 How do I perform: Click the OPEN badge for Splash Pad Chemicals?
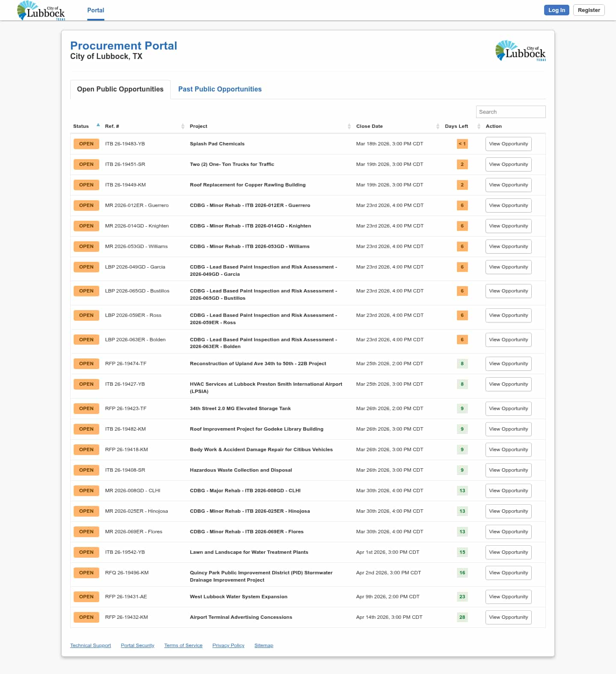point(86,144)
